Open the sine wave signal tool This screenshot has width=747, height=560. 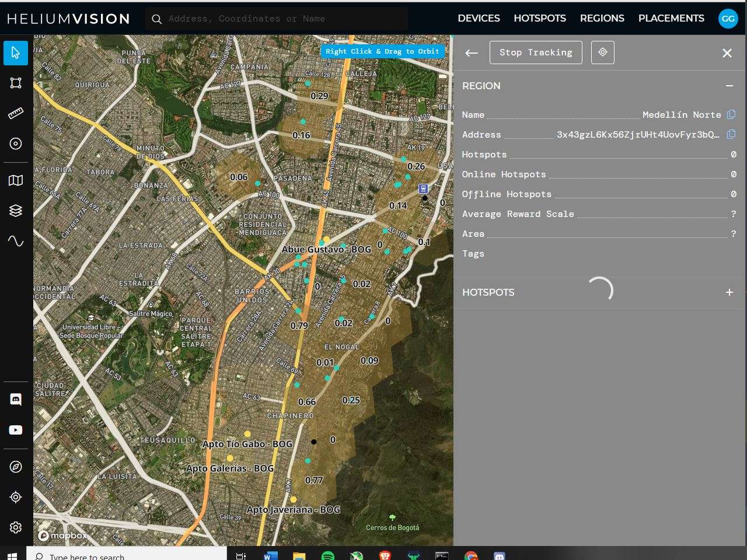[16, 241]
